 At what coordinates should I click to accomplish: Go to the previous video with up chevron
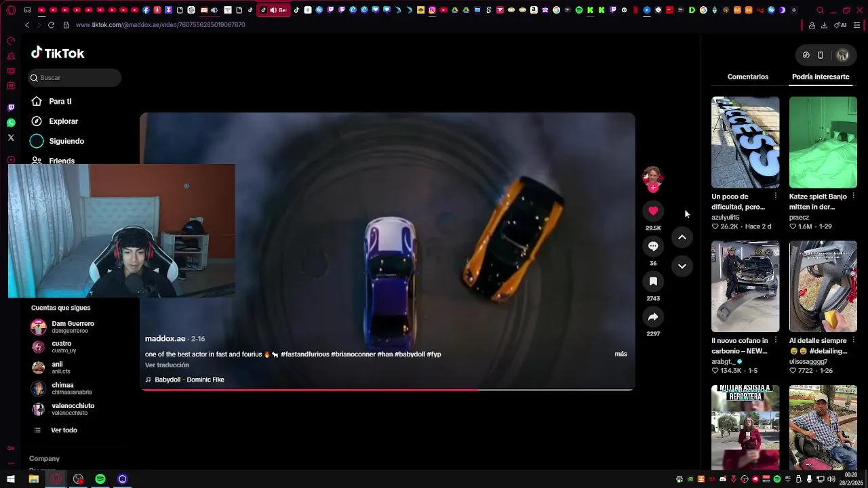point(682,237)
